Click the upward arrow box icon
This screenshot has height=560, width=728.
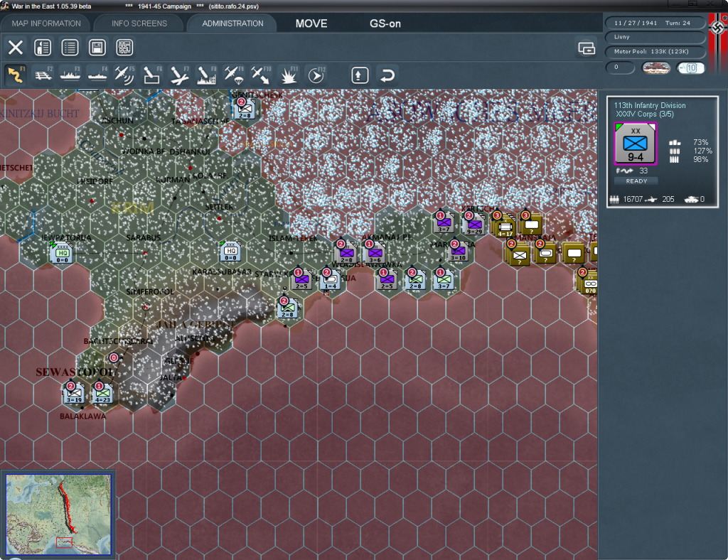[360, 75]
